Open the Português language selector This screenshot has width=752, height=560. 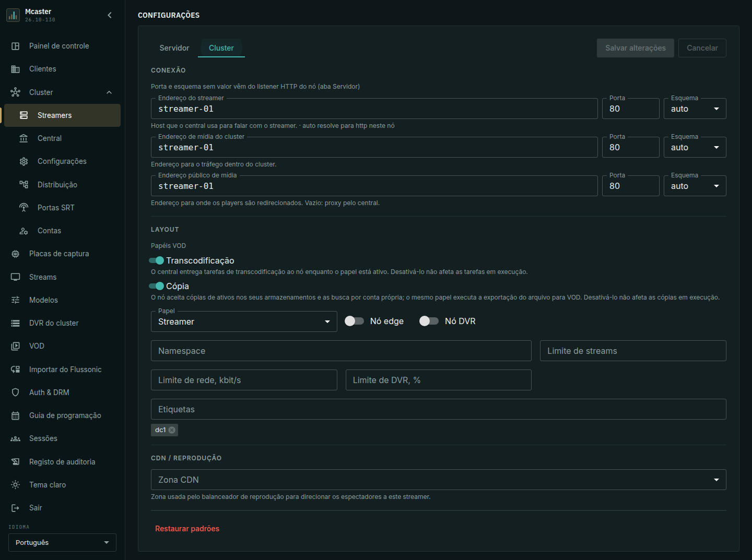[62, 542]
